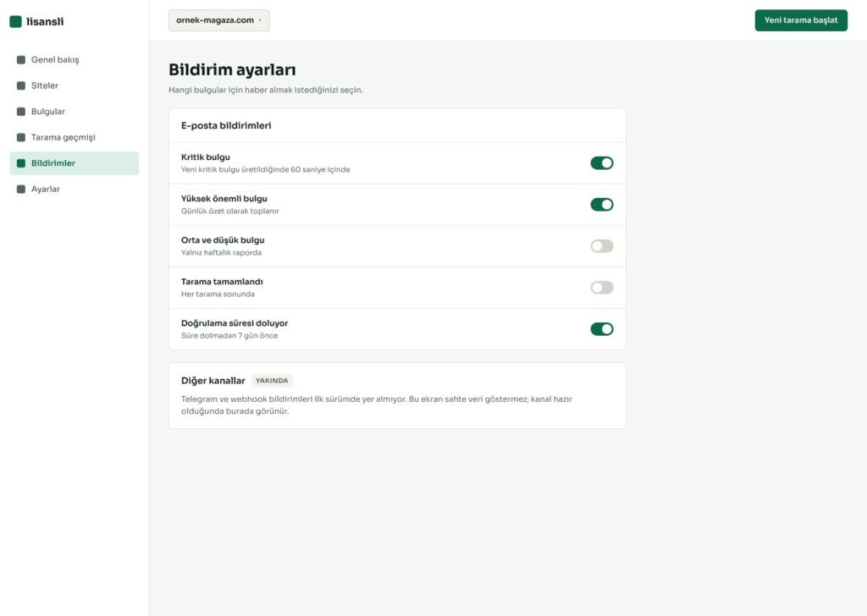Viewport: 867px width, 616px height.
Task: Go to Genel bakış menu item
Action: click(75, 60)
